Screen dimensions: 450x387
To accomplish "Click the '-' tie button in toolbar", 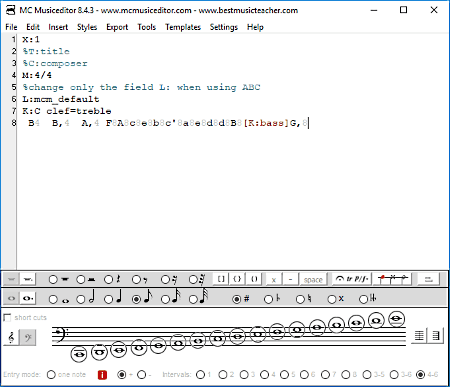I will [290, 279].
